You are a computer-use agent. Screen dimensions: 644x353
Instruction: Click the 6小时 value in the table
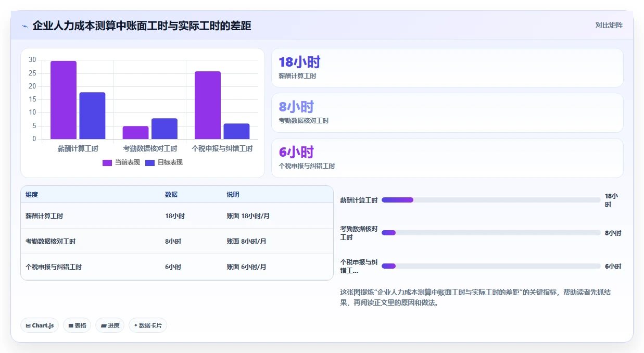pyautogui.click(x=173, y=267)
